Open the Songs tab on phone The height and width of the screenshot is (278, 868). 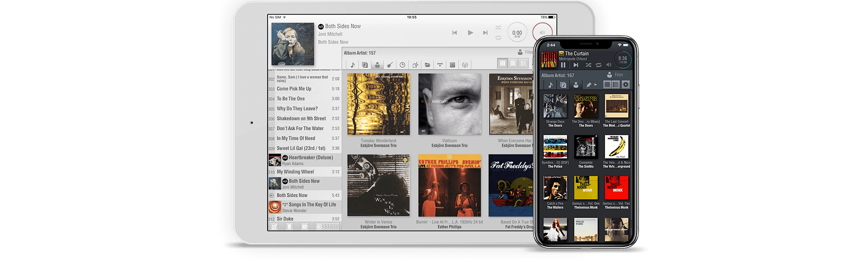[x=550, y=84]
